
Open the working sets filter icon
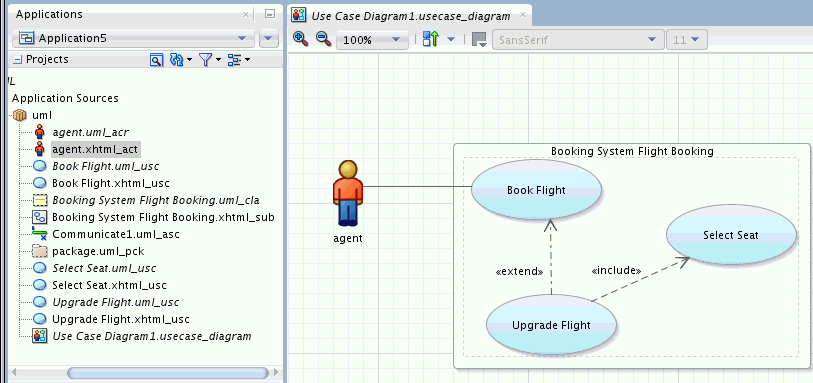point(205,60)
